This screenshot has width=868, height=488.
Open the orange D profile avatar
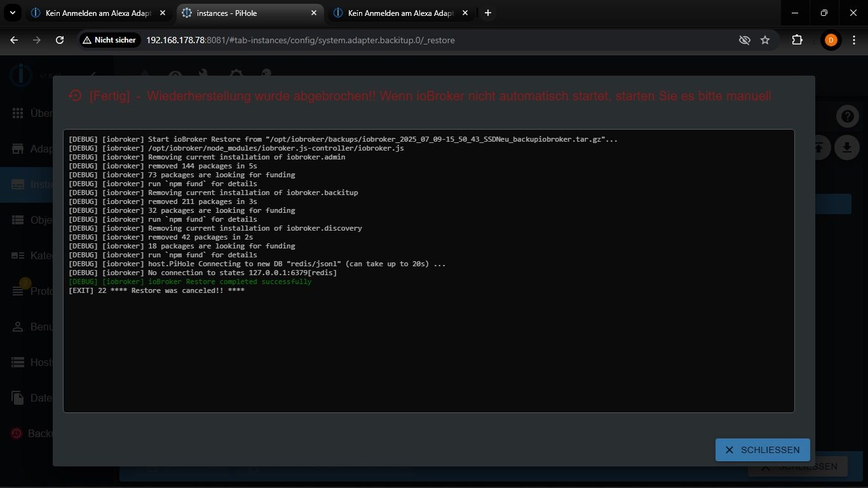click(x=831, y=40)
